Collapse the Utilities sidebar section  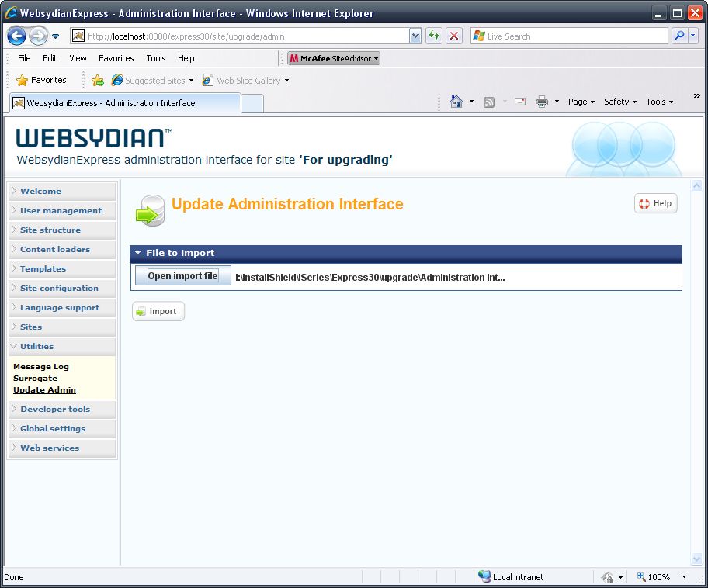(x=62, y=347)
